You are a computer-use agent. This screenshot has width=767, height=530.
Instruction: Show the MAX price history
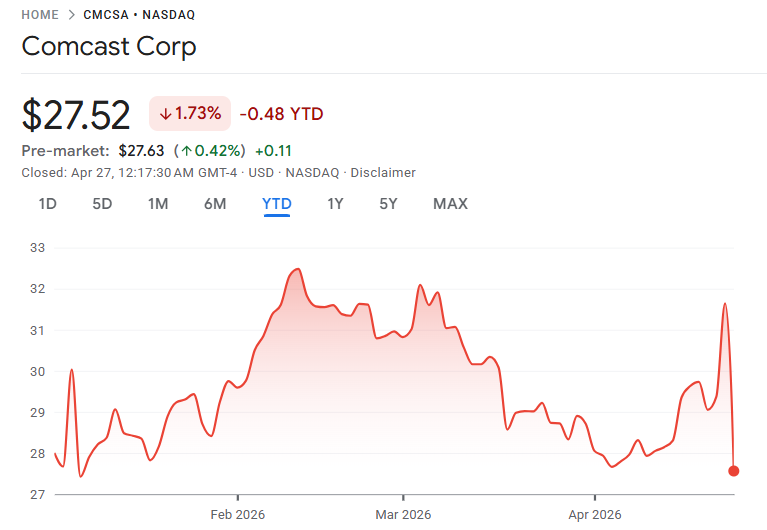tap(450, 204)
